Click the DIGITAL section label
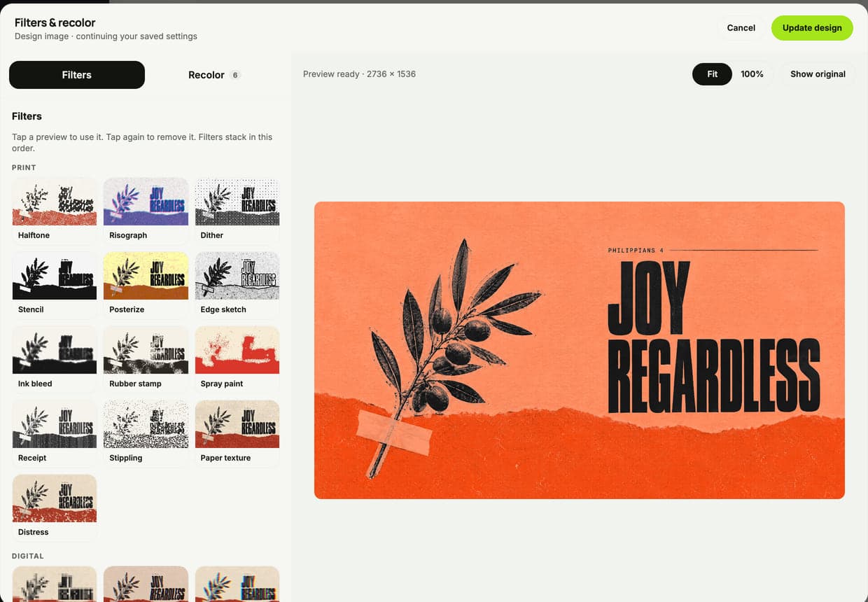Viewport: 868px width, 602px height. [28, 556]
